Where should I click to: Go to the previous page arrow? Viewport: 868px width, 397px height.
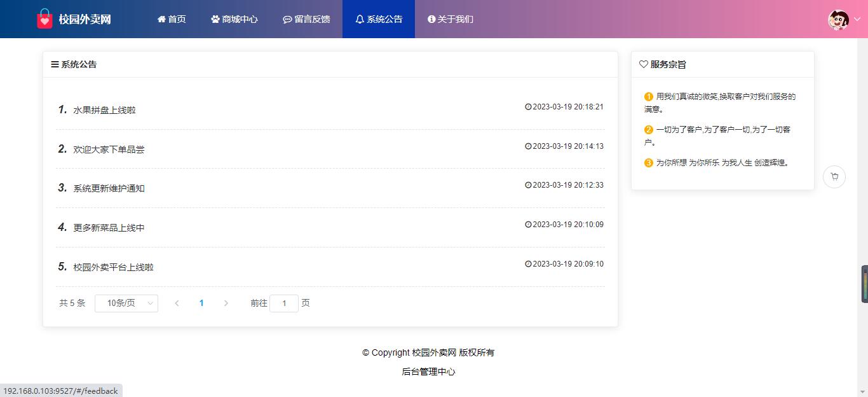pyautogui.click(x=177, y=303)
